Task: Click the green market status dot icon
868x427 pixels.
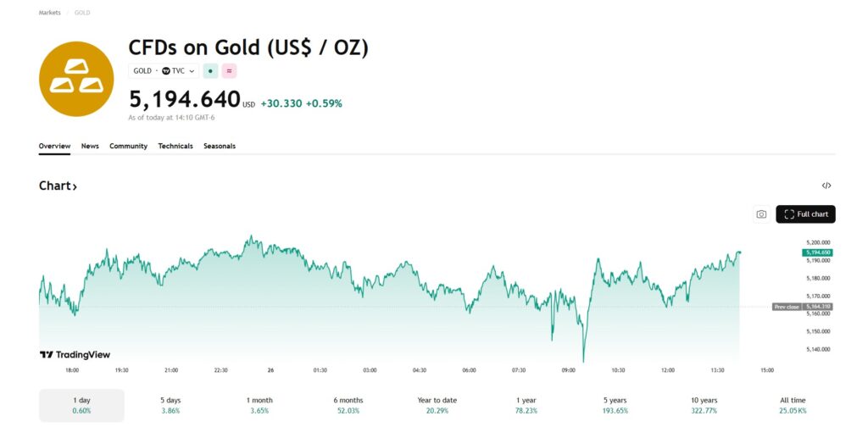Action: [211, 71]
